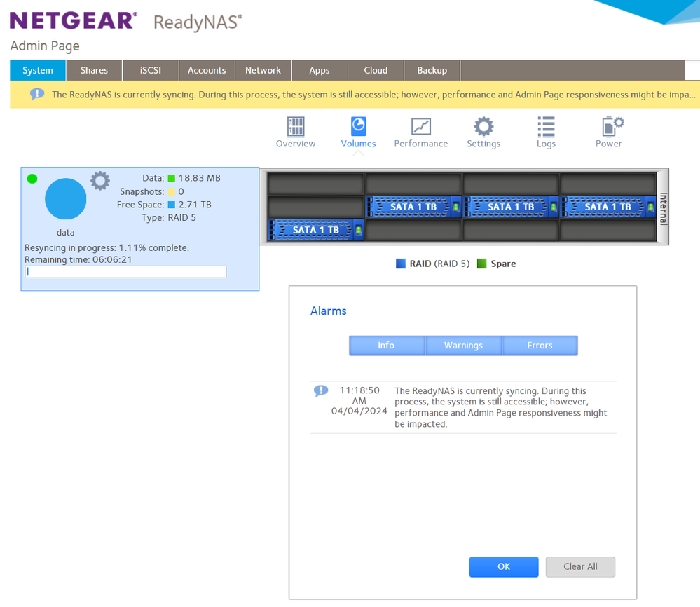Click the 'Resyncing in progress: 1.11% complete' text
This screenshot has height=607, width=700.
point(107,248)
